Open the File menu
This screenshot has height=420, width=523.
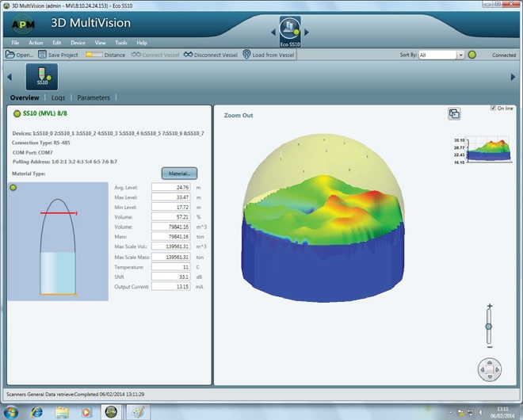pos(15,43)
